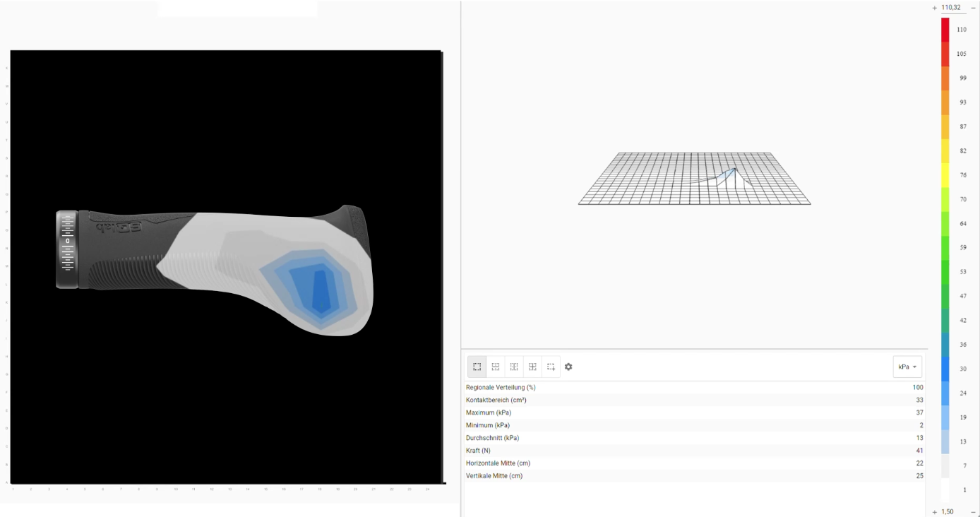Edit the 110,32 maximum scale field
The height and width of the screenshot is (517, 980).
pos(951,8)
